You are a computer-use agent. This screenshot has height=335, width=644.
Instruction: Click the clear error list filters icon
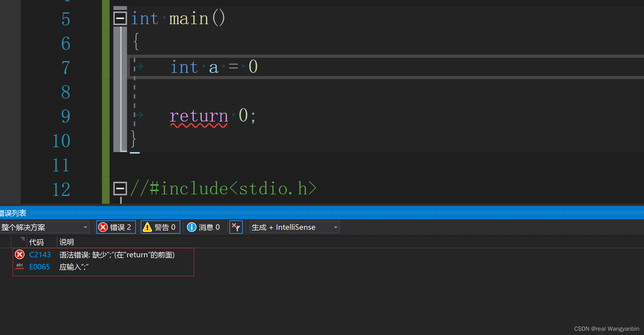[236, 227]
